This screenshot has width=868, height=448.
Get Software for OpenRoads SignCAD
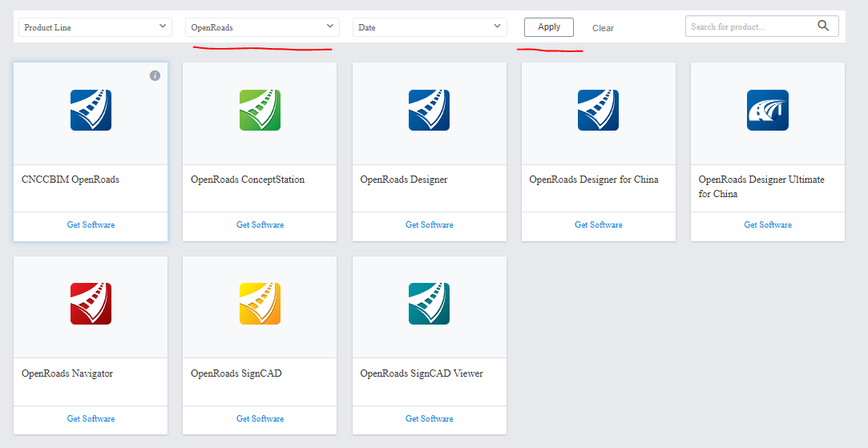pos(260,418)
